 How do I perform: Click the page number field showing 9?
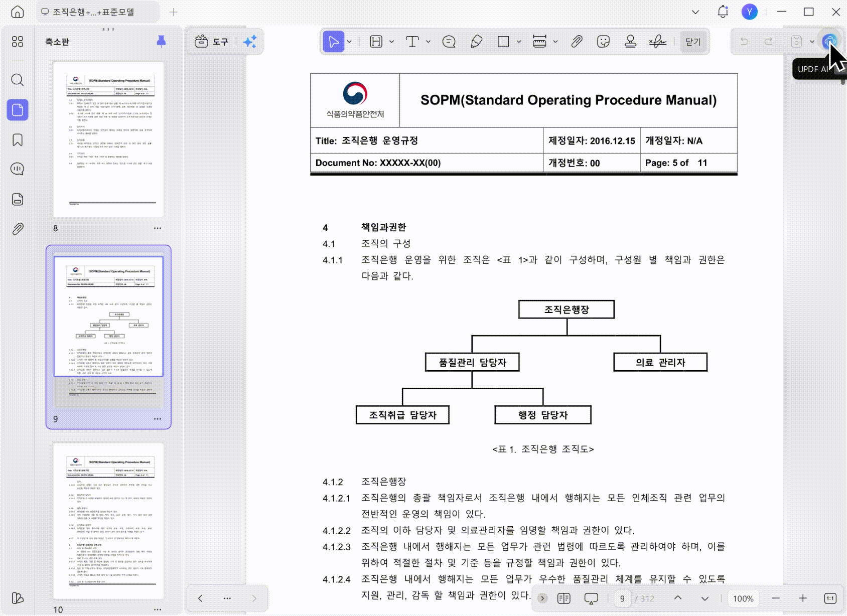[x=622, y=598]
